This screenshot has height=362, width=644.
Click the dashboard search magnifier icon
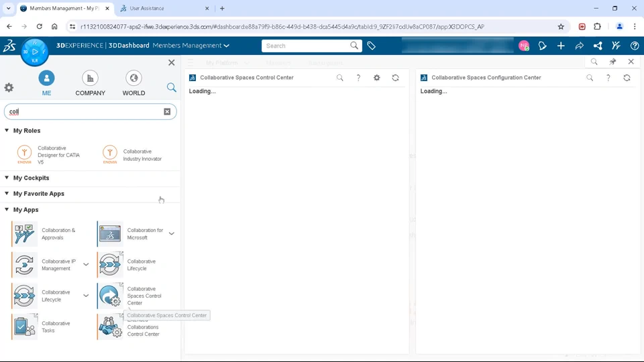point(594,62)
